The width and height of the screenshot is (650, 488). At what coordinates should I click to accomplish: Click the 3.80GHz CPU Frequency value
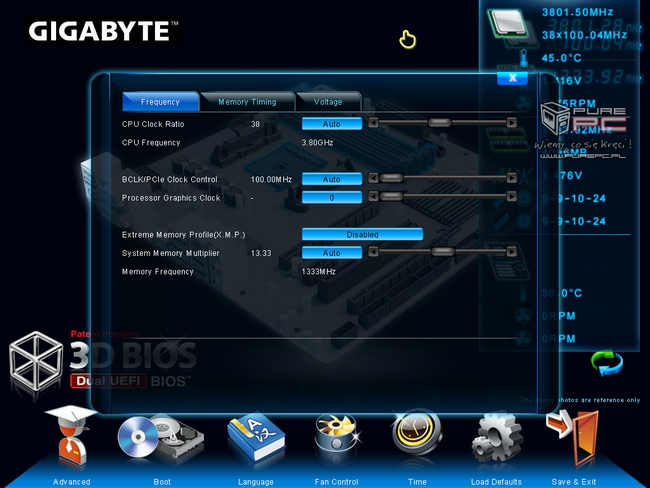coord(318,143)
